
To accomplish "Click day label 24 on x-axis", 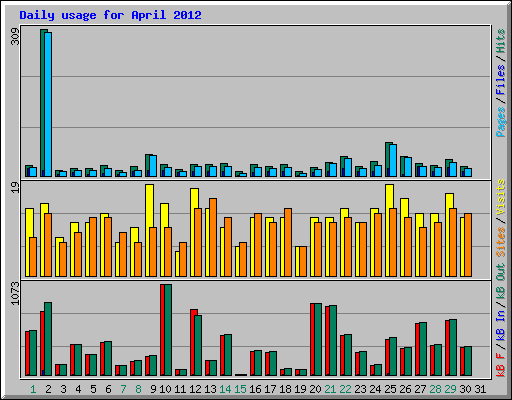I will [x=375, y=389].
